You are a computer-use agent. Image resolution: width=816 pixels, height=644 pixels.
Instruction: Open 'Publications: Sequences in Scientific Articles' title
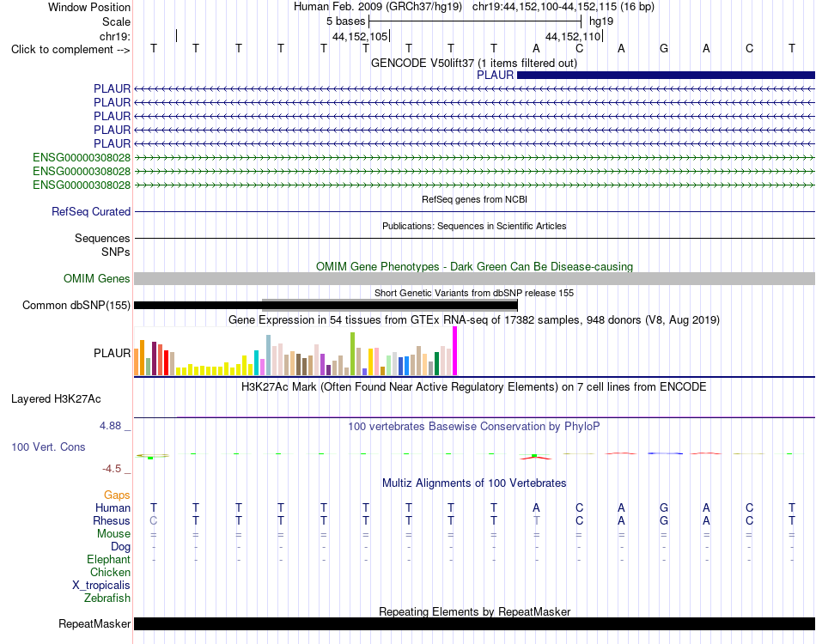[474, 226]
